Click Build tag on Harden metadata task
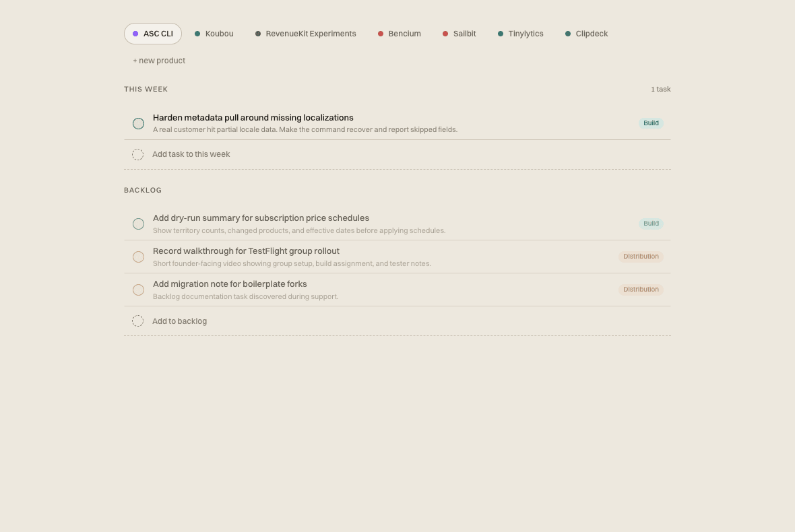The image size is (795, 532). coord(651,123)
